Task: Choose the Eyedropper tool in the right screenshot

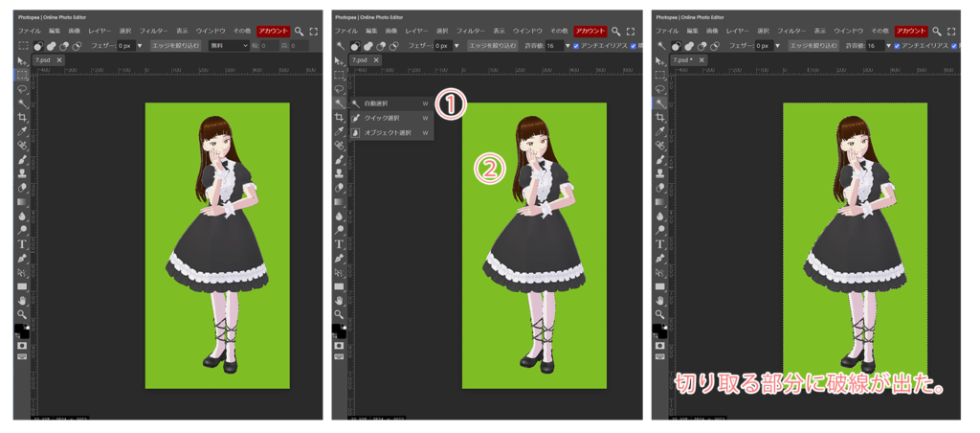Action: 659,131
